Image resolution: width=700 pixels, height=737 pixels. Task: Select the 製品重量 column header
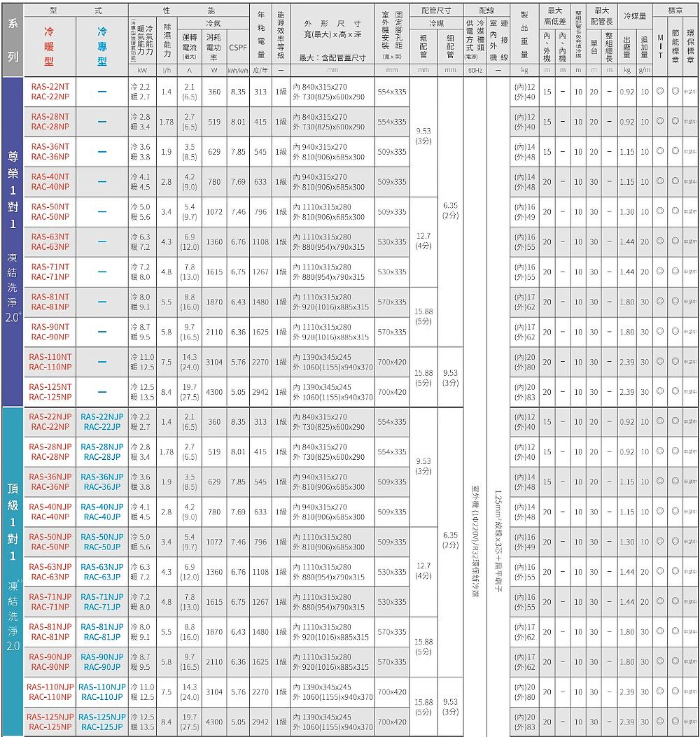(x=524, y=34)
